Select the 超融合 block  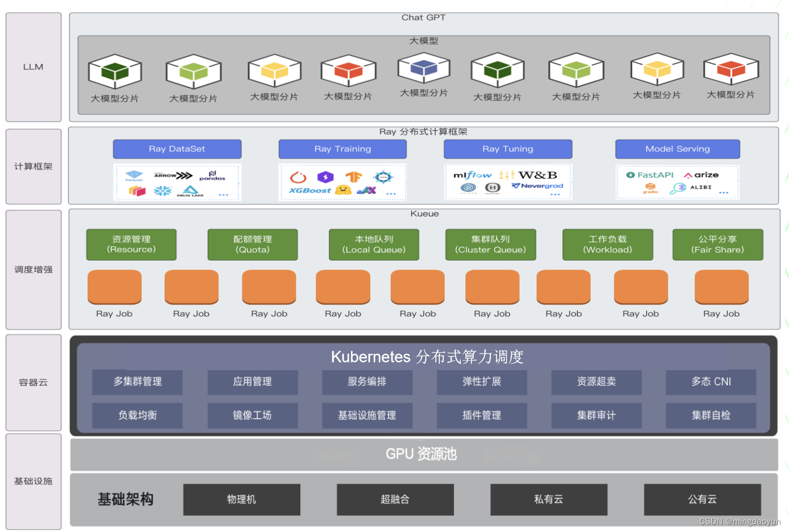point(395,499)
